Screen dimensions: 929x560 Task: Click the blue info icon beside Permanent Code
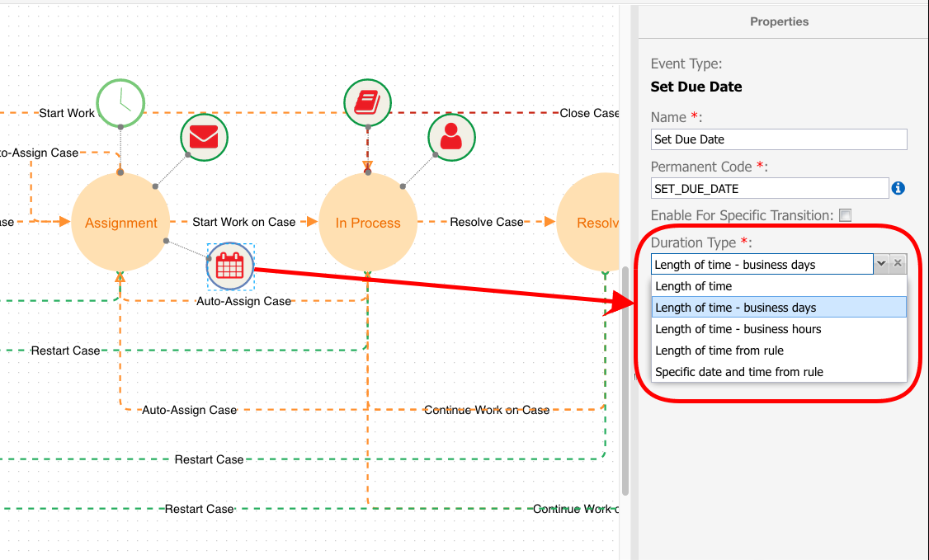point(898,188)
